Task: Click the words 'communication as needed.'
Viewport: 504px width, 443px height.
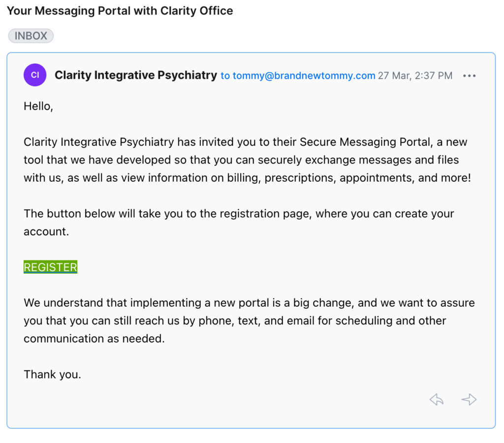Action: tap(94, 339)
